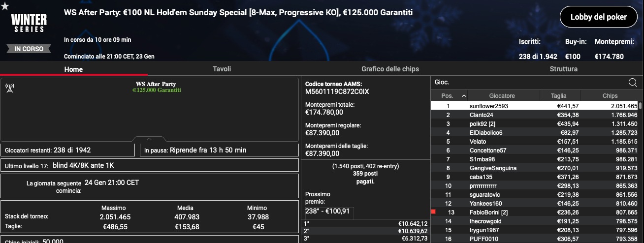Viewport: 644px width, 243px height.
Task: Click the Giocatore column header
Action: point(502,96)
